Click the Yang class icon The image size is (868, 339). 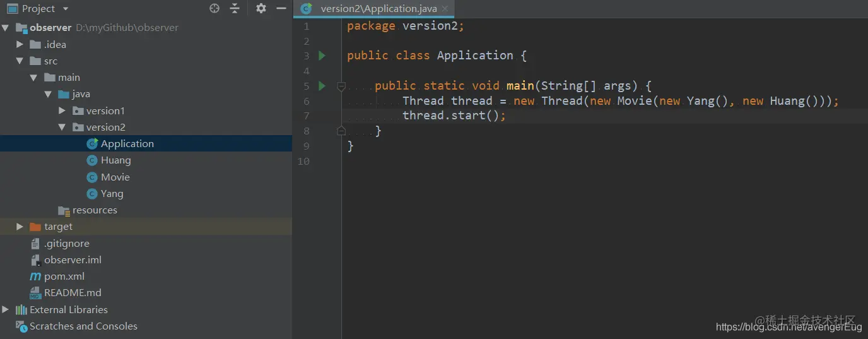coord(92,193)
